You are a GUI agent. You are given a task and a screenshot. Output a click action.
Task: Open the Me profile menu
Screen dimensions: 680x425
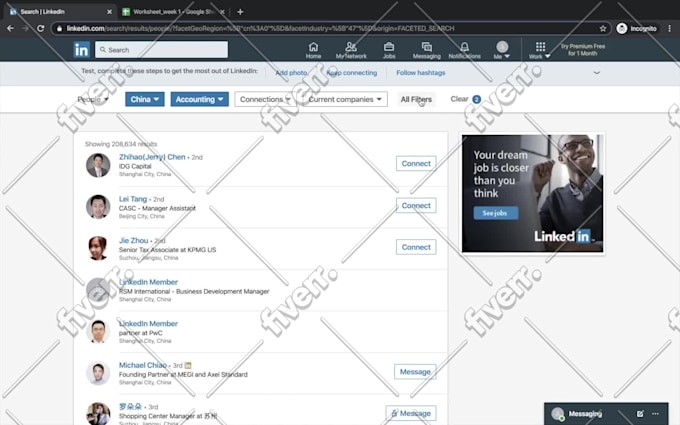502,50
